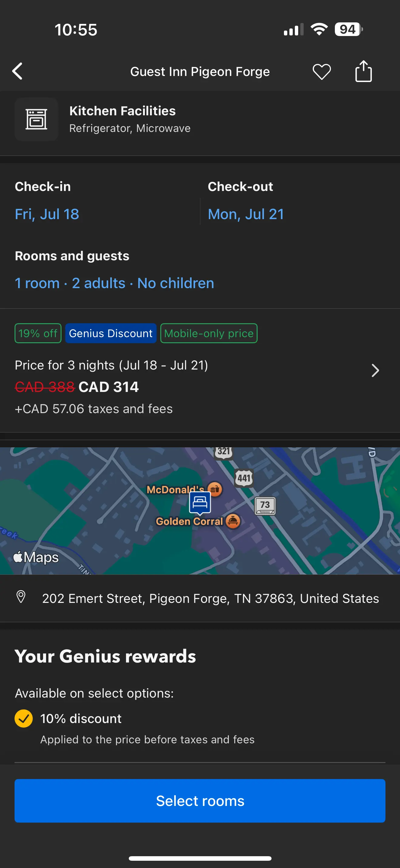Tap the back arrow icon
Screen dimensions: 400x868
18,71
